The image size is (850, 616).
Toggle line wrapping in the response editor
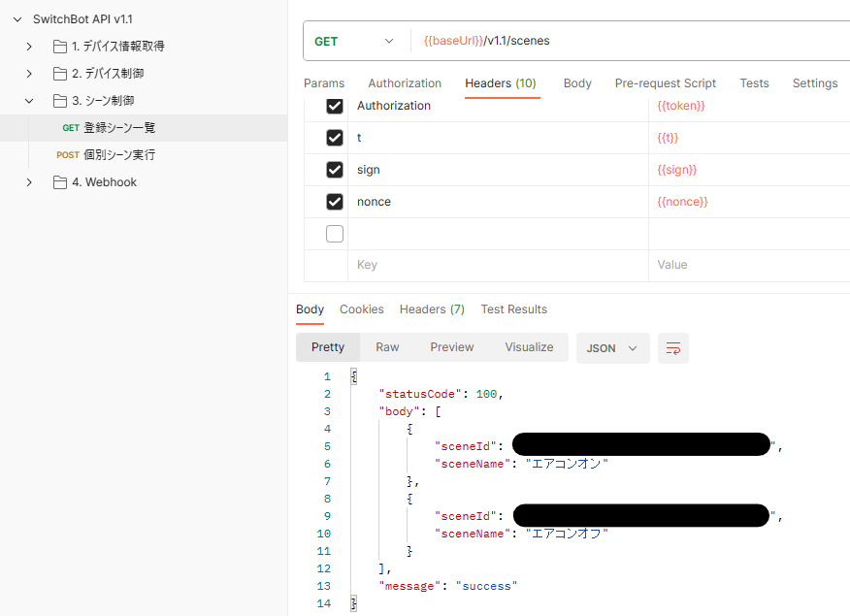click(673, 347)
